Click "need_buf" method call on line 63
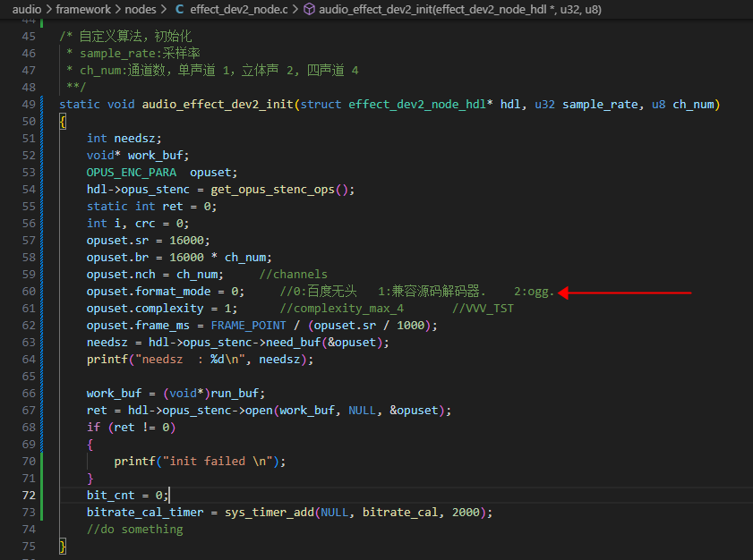The width and height of the screenshot is (753, 560). tap(294, 342)
